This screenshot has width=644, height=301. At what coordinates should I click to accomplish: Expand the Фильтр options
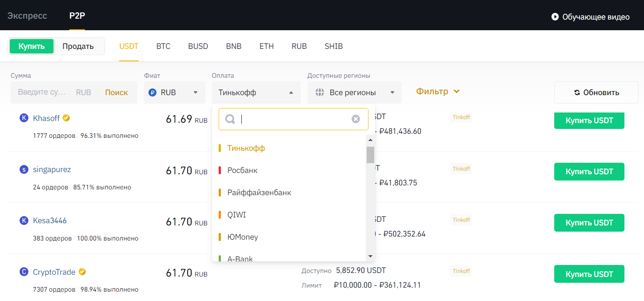click(x=438, y=92)
